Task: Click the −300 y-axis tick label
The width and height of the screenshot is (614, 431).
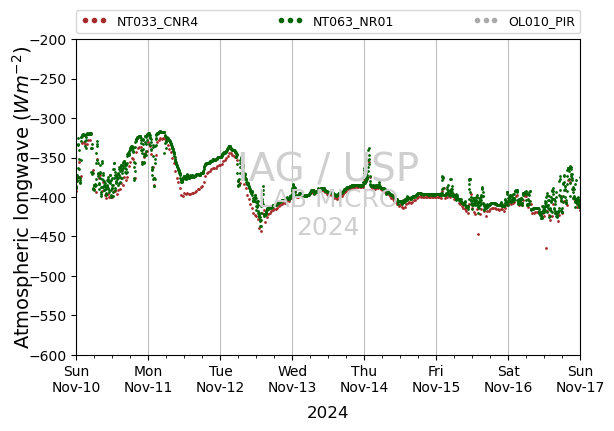Action: (50, 119)
